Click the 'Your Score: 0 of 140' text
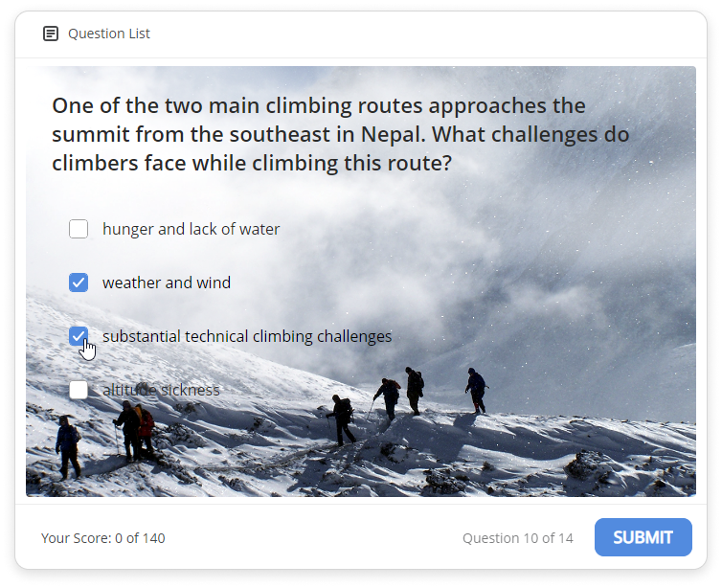The width and height of the screenshot is (722, 588). [103, 538]
